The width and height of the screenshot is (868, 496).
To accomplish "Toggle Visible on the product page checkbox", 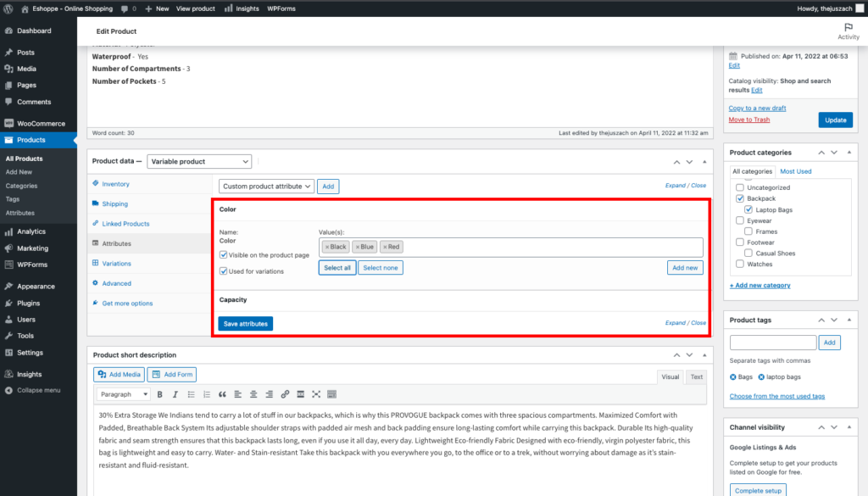I will click(224, 254).
